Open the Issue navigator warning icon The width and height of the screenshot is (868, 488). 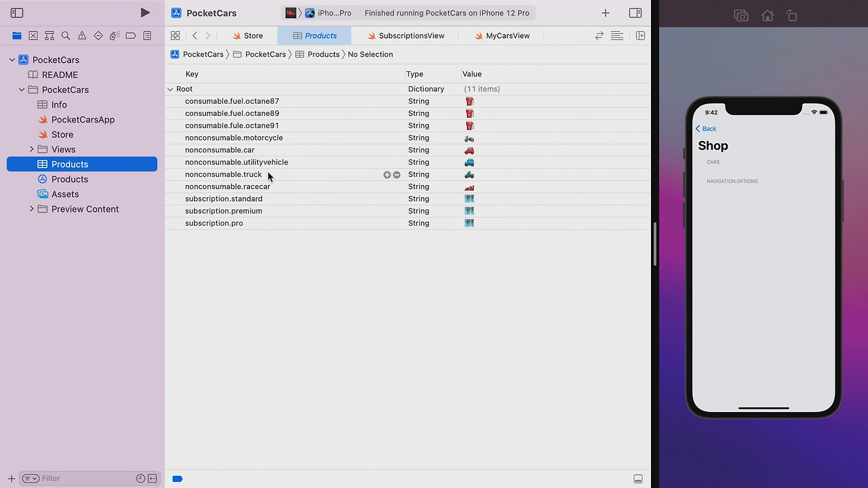pos(82,36)
